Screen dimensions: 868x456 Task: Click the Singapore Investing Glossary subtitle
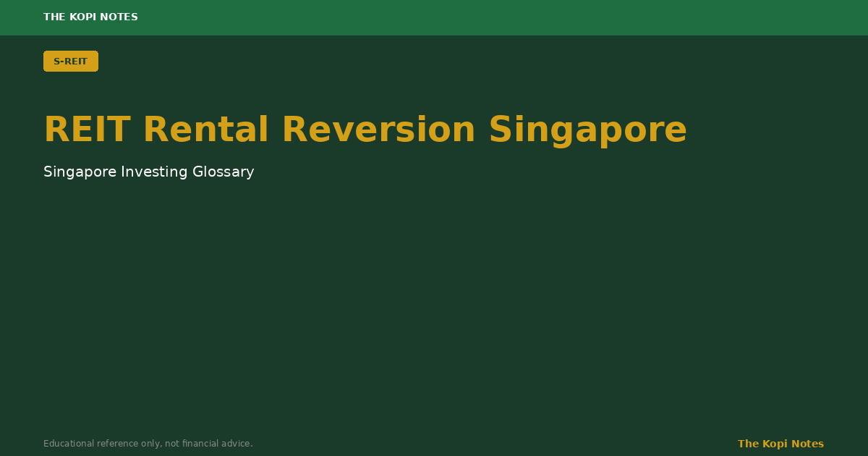click(x=149, y=172)
